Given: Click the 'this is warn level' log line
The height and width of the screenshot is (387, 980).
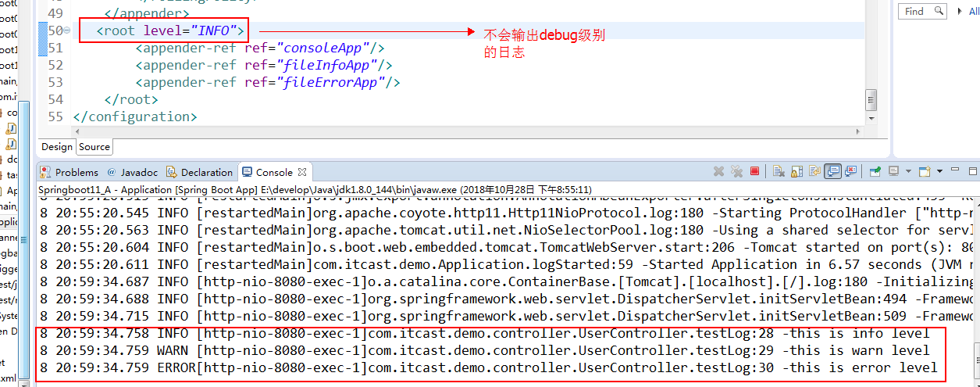Looking at the screenshot, I should [484, 350].
